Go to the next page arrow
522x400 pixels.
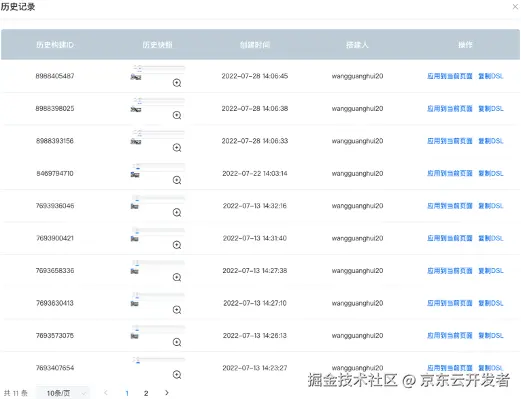click(167, 393)
